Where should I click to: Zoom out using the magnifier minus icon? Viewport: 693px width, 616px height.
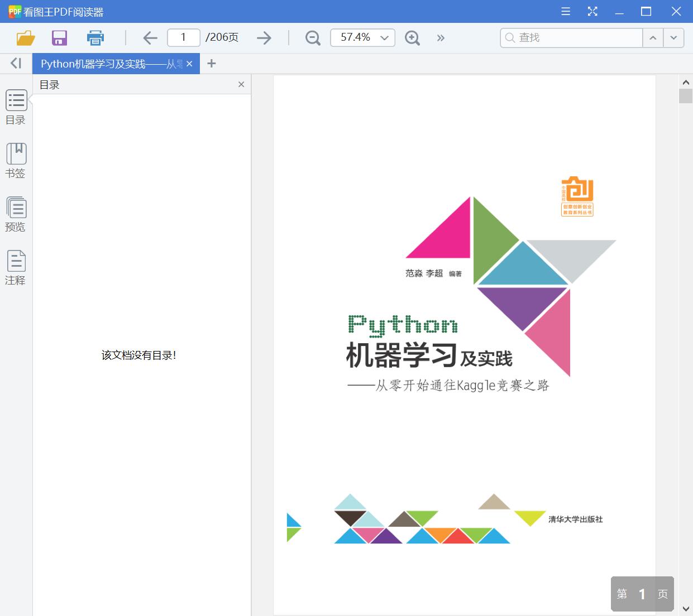(312, 37)
